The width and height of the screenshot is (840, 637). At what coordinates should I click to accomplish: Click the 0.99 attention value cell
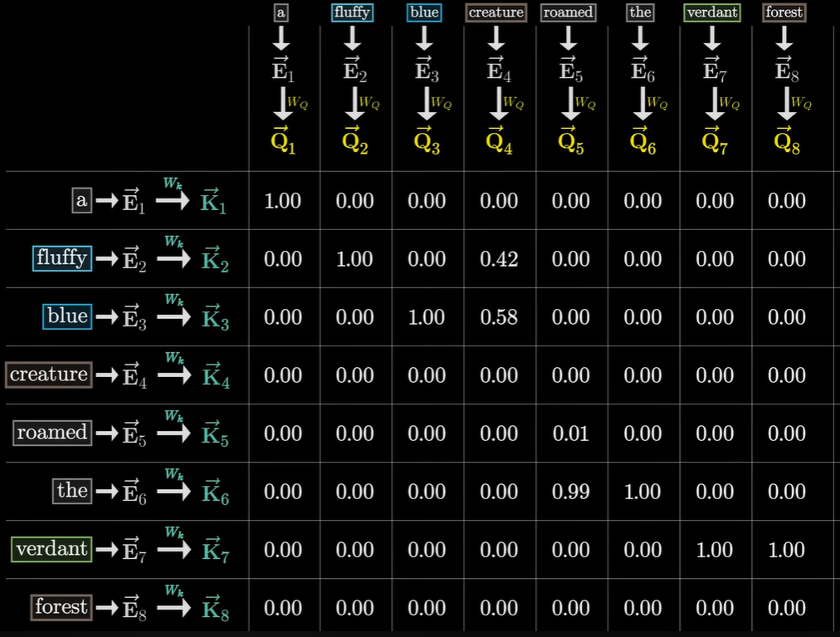[570, 491]
